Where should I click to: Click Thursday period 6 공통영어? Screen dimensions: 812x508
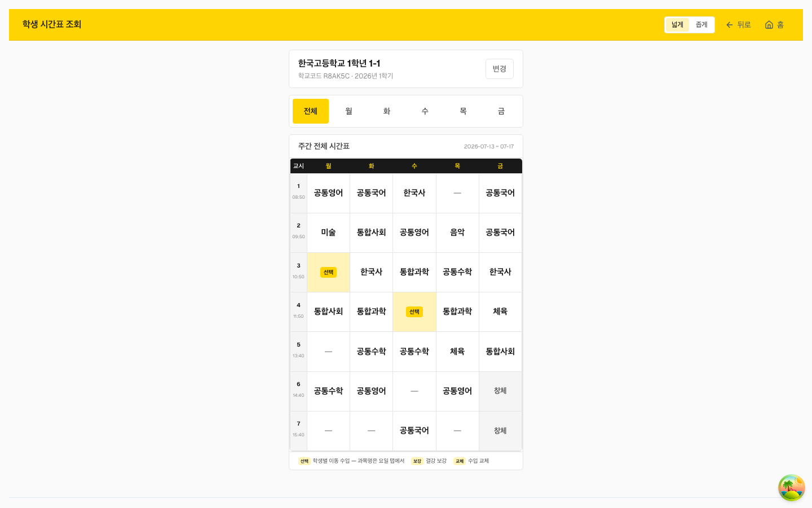[x=457, y=391]
